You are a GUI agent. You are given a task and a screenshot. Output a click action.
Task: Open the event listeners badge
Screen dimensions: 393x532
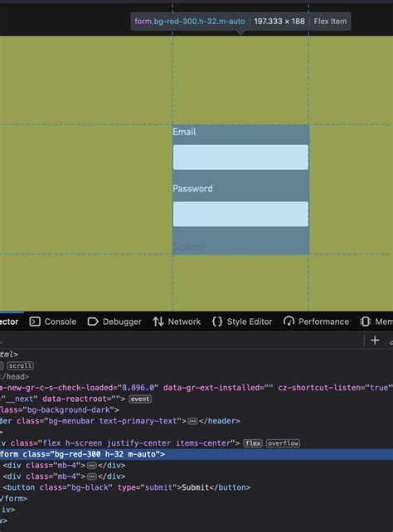140,399
